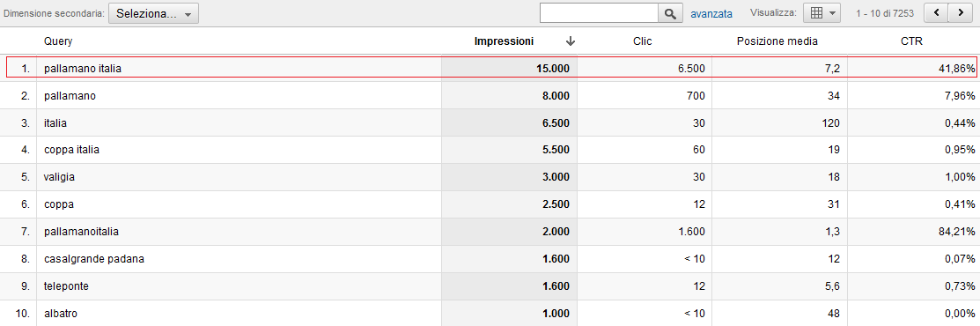The height and width of the screenshot is (326, 980).
Task: Select the query coppa in row 6
Action: coord(59,204)
